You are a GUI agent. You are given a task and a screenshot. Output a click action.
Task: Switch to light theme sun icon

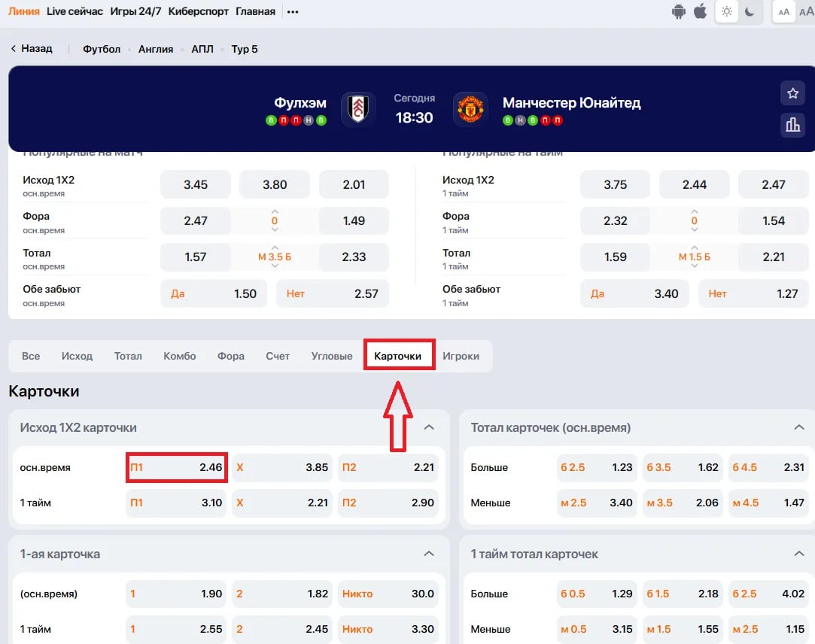727,11
